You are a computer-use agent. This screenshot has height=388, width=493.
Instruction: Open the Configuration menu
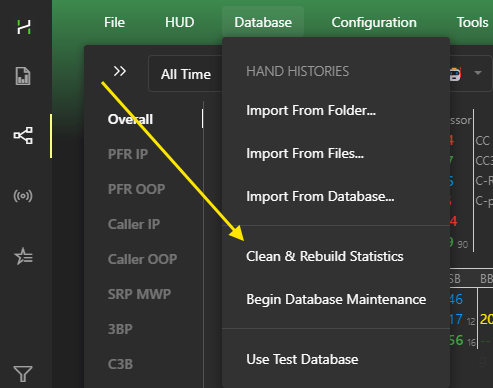point(374,22)
